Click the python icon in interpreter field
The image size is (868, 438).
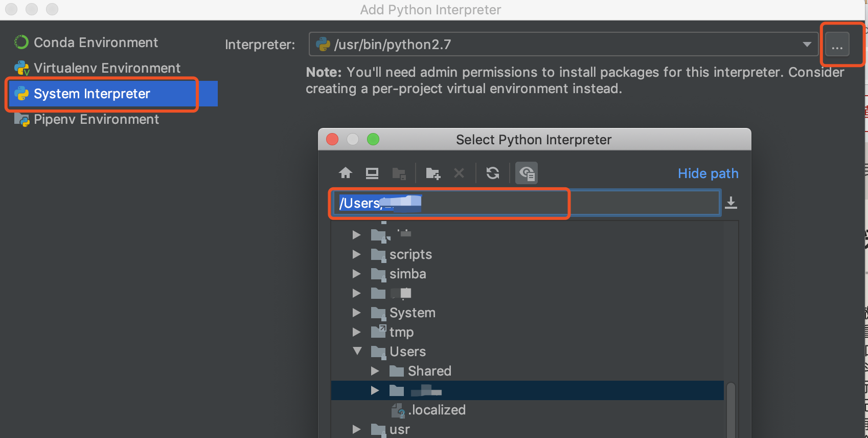(323, 44)
